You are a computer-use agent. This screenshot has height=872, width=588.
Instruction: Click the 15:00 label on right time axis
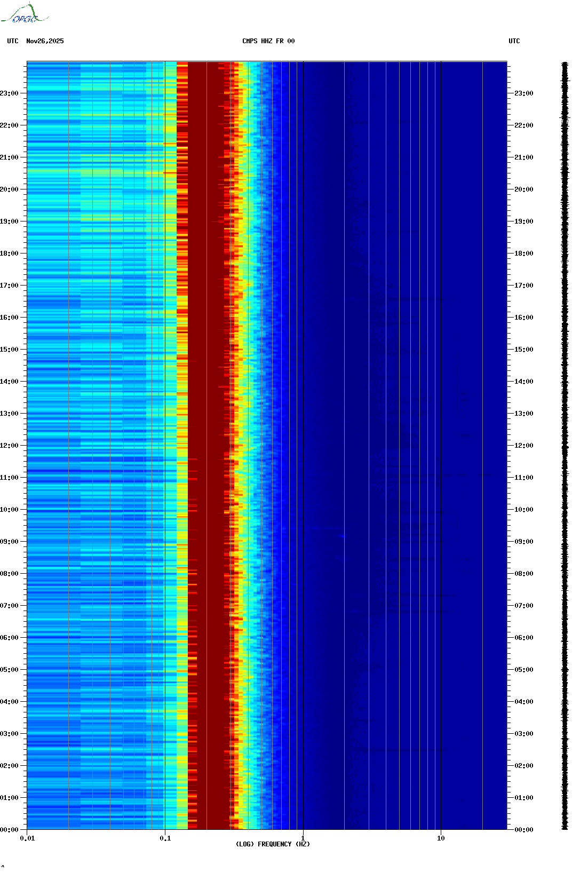(523, 350)
